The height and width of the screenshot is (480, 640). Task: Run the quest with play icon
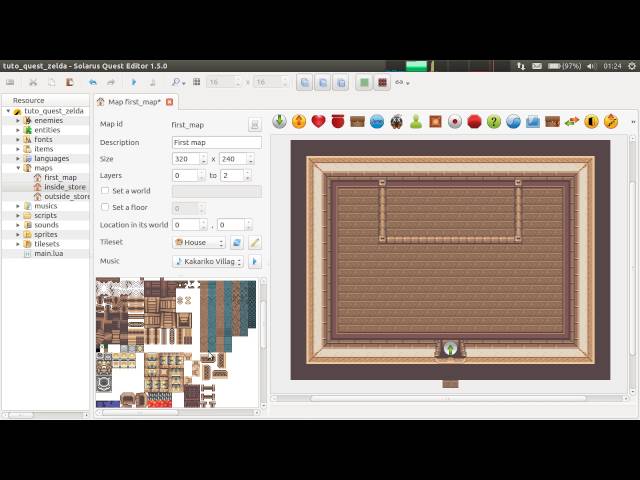click(x=134, y=82)
